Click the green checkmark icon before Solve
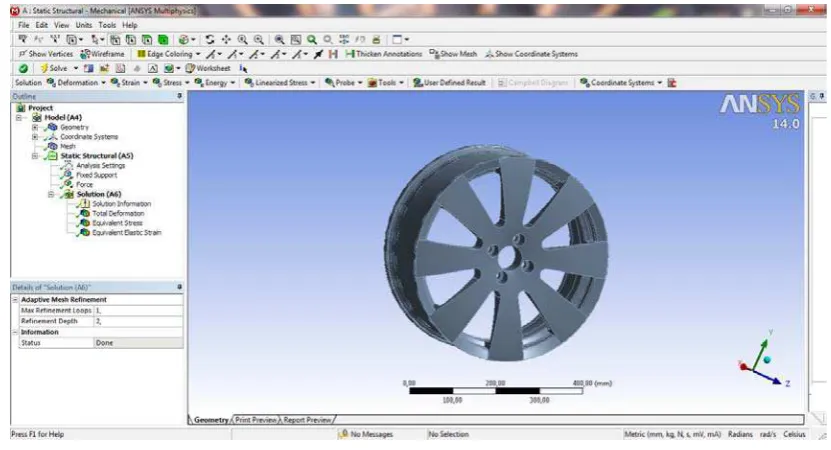 23,68
